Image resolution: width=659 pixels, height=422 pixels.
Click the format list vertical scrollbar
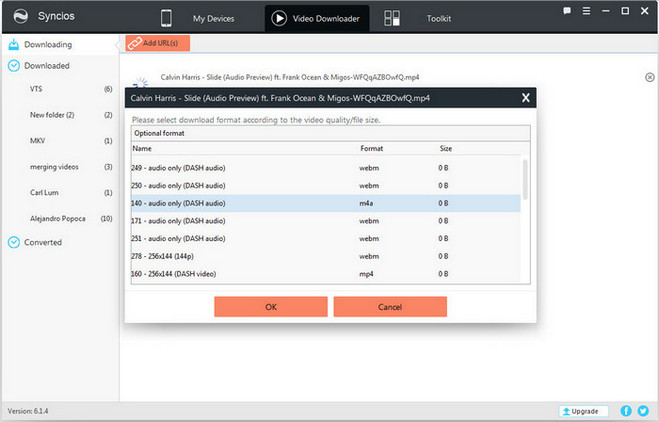(525, 179)
